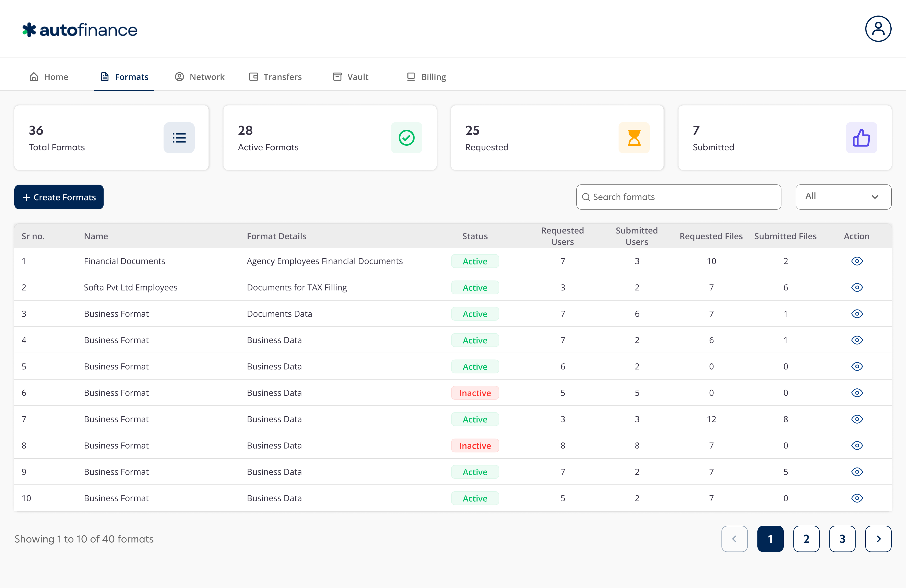
Task: Click the Active Formats card
Action: tap(330, 138)
